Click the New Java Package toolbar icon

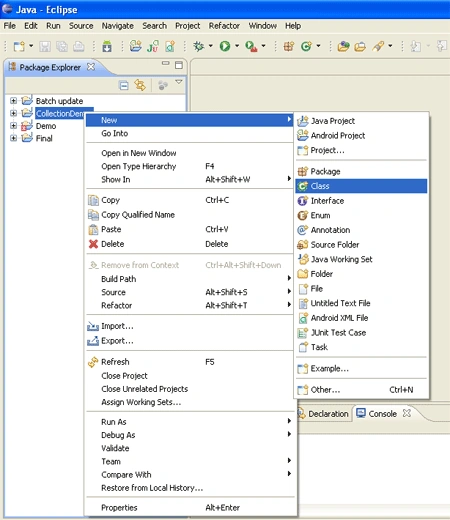289,46
